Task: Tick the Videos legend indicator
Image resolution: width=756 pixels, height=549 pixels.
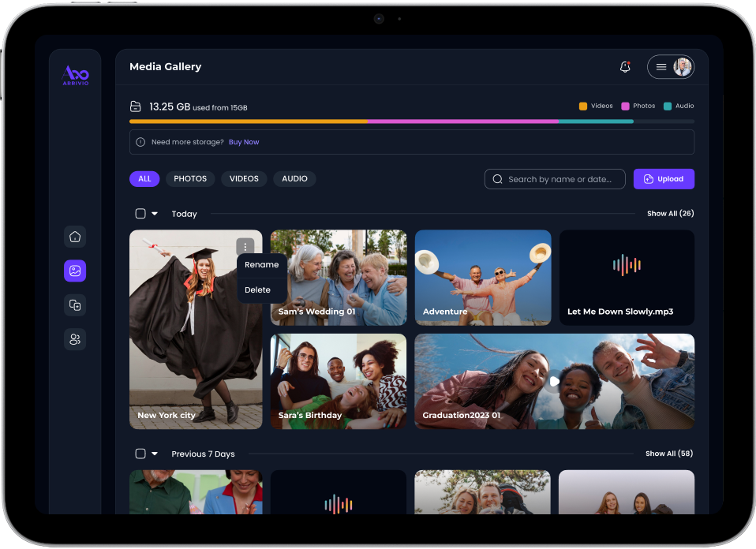Action: tap(583, 106)
